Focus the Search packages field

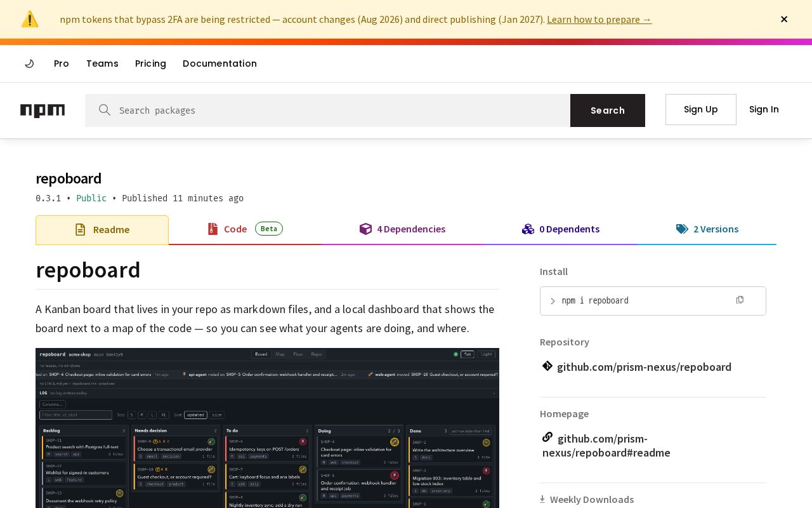[327, 110]
